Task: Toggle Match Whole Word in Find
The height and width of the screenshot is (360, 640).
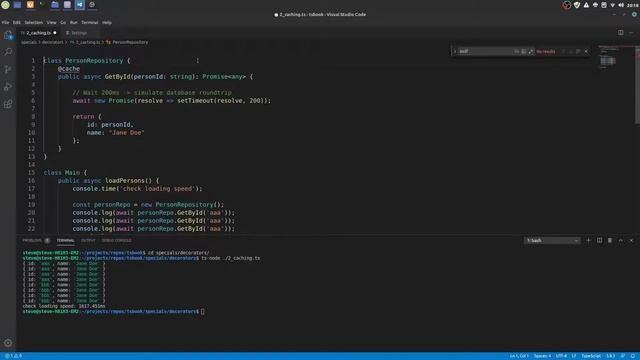Action: [x=524, y=51]
